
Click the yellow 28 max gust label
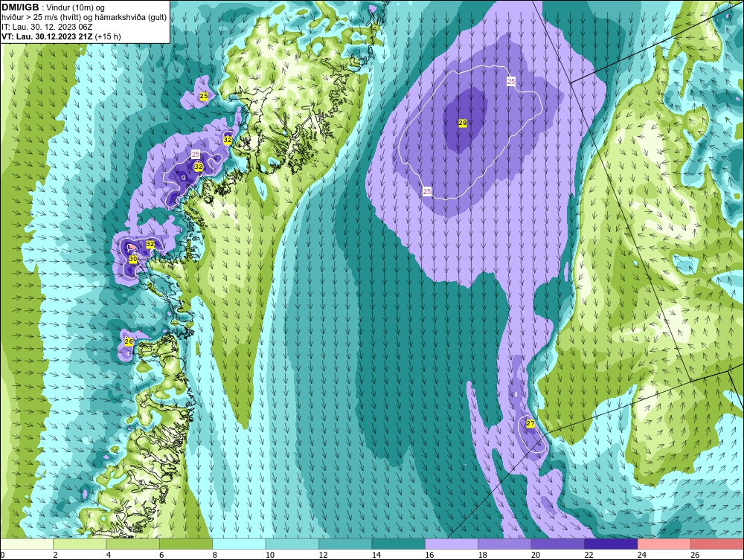click(463, 123)
